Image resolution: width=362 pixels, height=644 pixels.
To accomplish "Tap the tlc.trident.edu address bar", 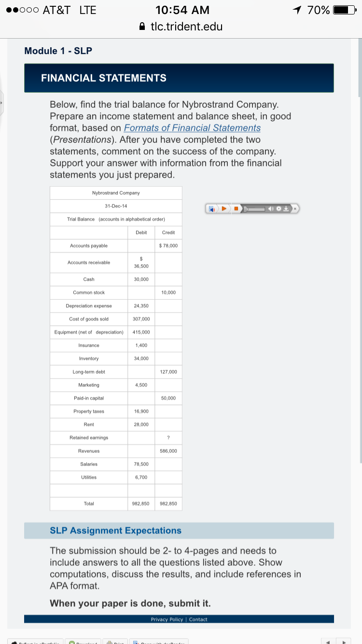I will tap(181, 27).
